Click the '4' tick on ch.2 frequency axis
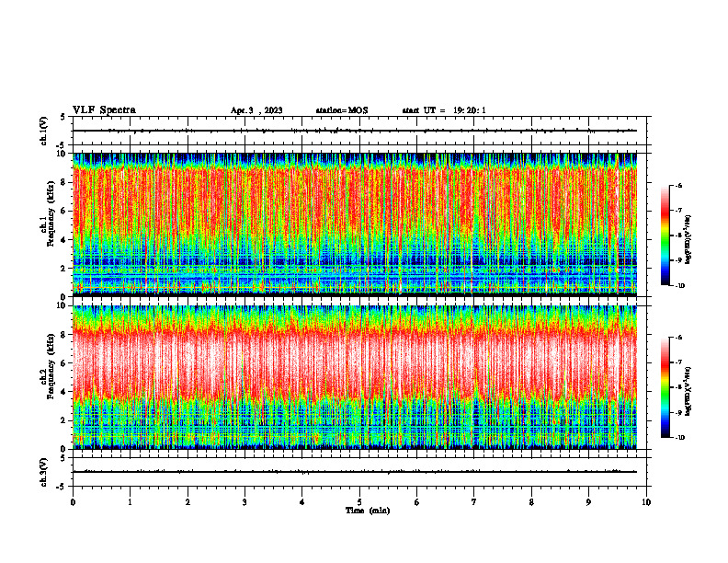The width and height of the screenshot is (728, 563). pyautogui.click(x=63, y=392)
